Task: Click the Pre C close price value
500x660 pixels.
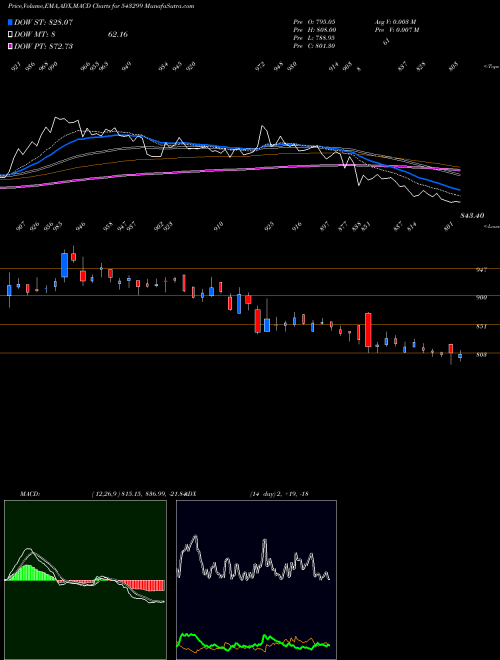Action: [x=324, y=45]
